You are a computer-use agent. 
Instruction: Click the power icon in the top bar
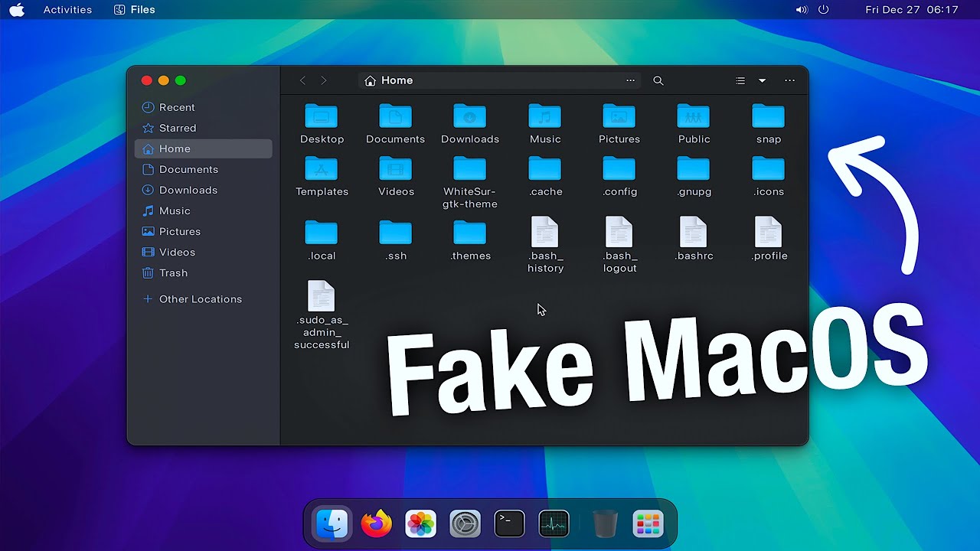tap(824, 10)
